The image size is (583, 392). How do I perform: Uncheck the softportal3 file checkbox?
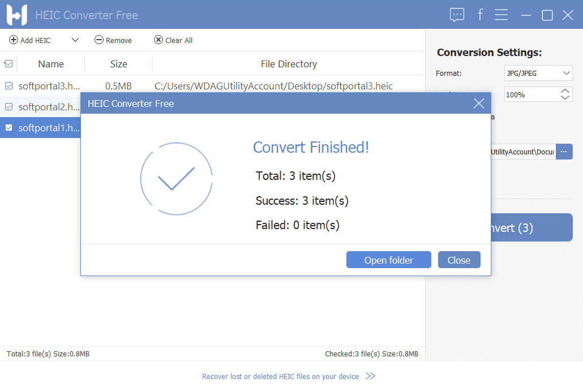[8, 86]
